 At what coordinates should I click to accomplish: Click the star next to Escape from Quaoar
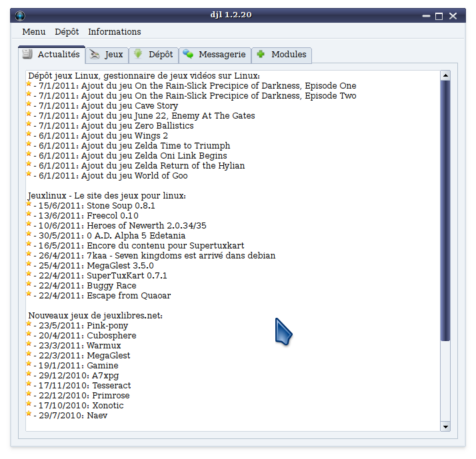point(29,294)
